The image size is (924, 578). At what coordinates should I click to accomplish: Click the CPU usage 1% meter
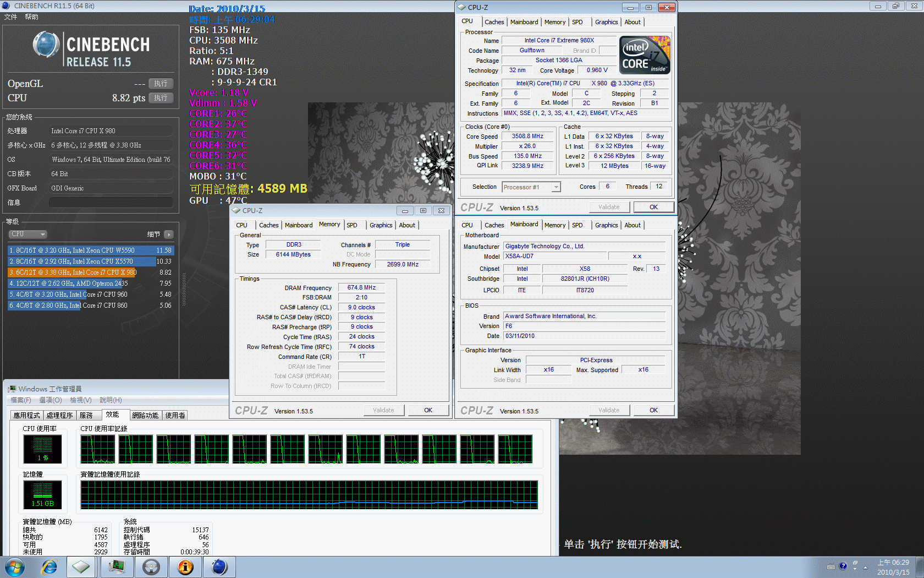pyautogui.click(x=42, y=449)
